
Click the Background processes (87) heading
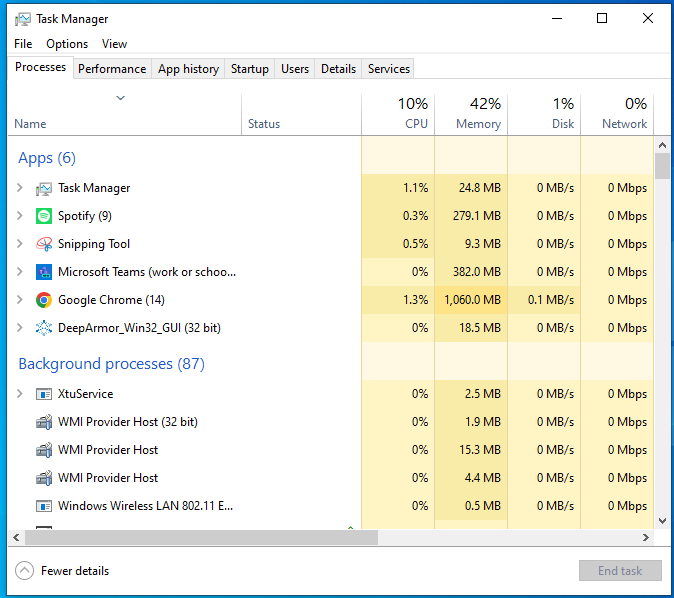[112, 364]
